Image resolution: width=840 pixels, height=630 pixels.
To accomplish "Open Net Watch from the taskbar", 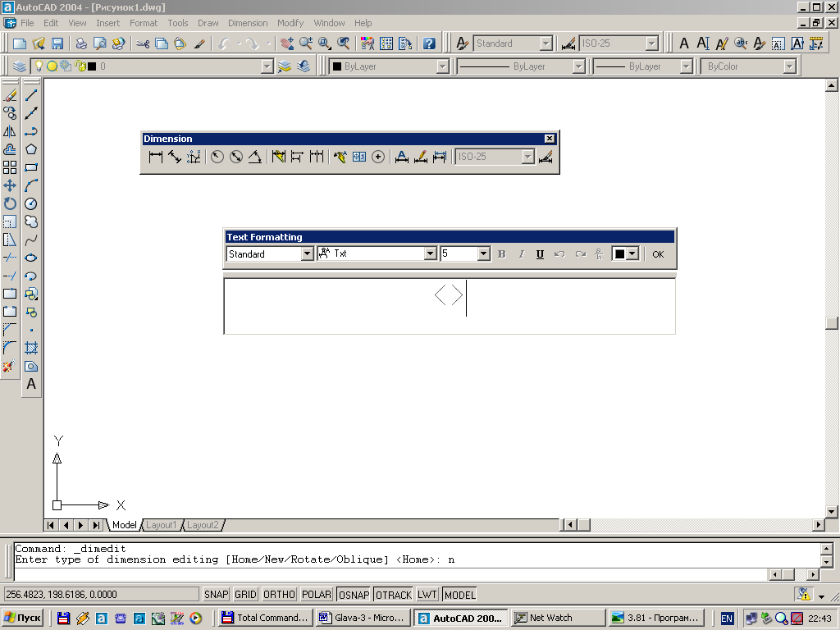I will point(559,618).
